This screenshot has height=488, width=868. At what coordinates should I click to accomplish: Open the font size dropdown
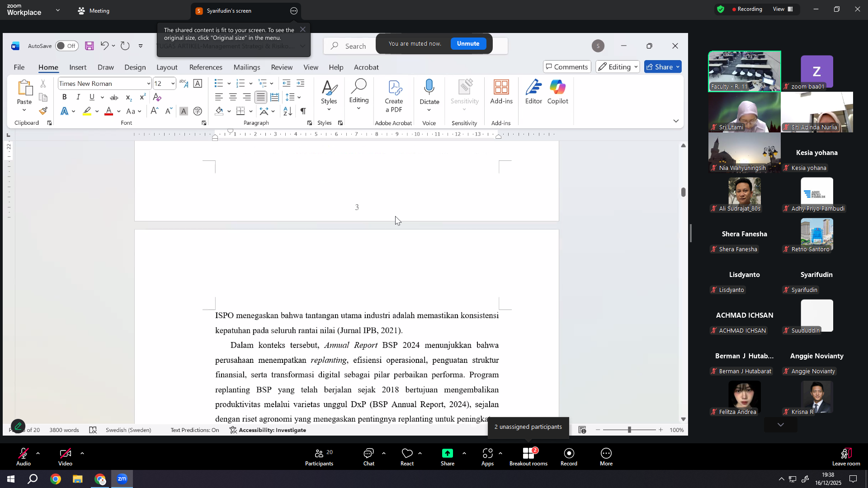(x=173, y=84)
